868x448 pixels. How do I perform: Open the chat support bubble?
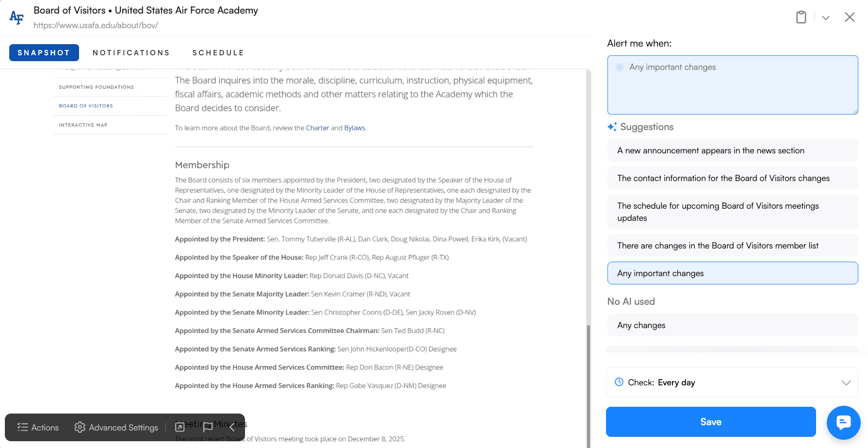click(843, 422)
